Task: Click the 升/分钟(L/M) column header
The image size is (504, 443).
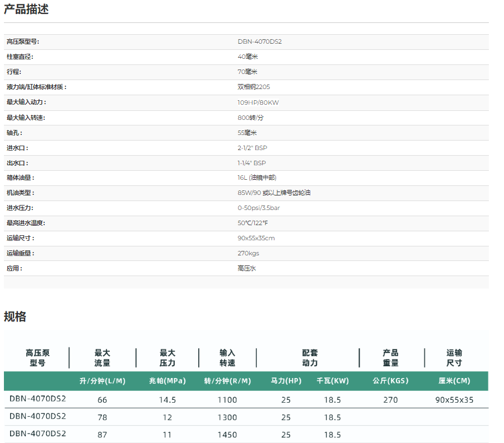Action: point(102,381)
